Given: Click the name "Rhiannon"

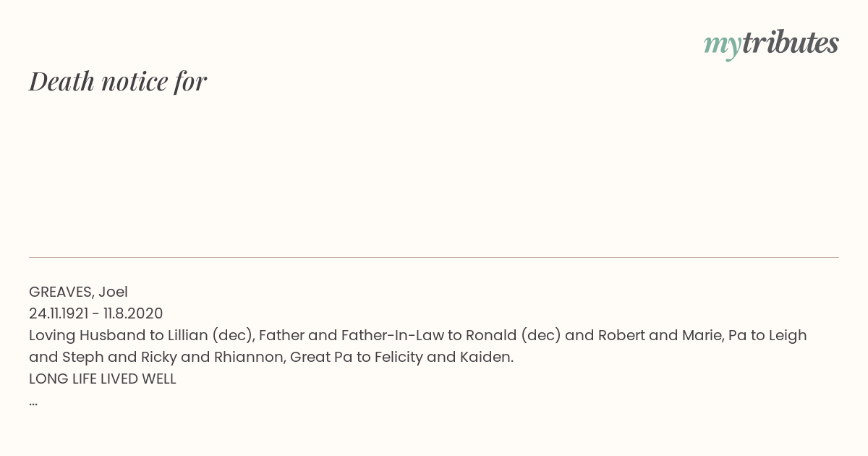Looking at the screenshot, I should pos(247,357).
